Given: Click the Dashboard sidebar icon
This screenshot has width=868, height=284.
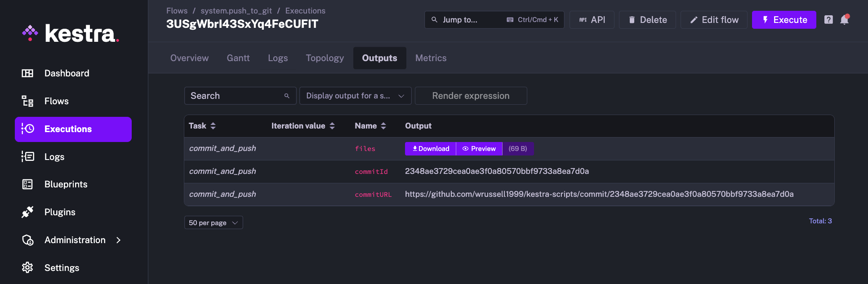Looking at the screenshot, I should [x=27, y=73].
